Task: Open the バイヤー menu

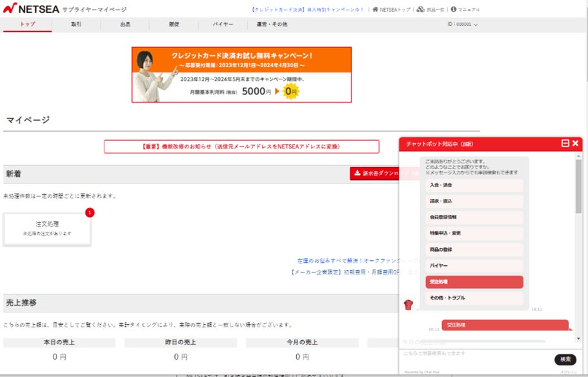Action: pyautogui.click(x=223, y=25)
